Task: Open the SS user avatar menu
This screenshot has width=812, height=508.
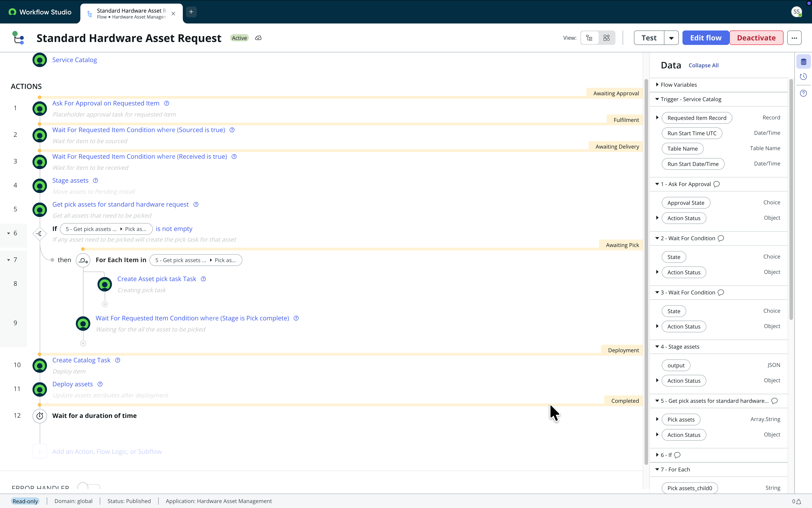Action: (x=797, y=12)
